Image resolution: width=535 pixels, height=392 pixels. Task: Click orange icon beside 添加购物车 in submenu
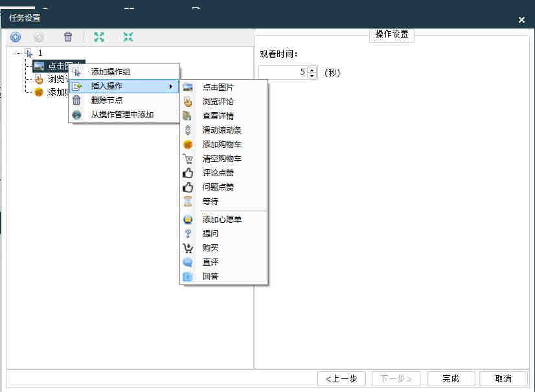click(x=188, y=144)
